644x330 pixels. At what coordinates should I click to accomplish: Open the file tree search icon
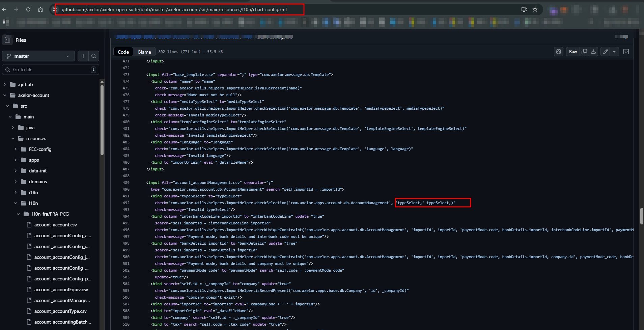coord(94,56)
